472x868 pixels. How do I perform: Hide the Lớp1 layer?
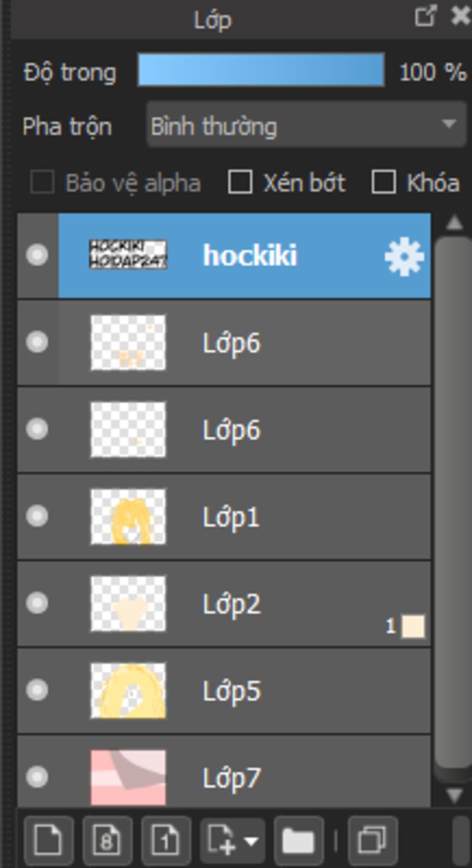pos(37,516)
